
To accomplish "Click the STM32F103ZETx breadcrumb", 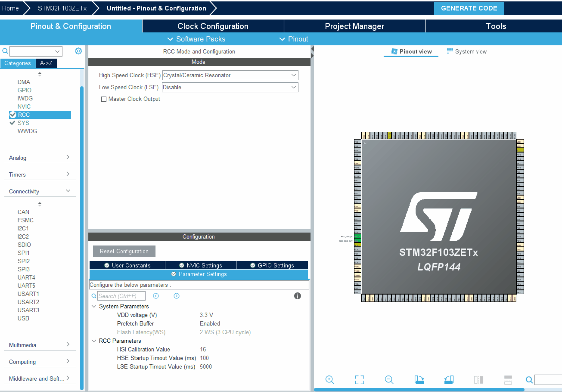I will click(x=62, y=8).
